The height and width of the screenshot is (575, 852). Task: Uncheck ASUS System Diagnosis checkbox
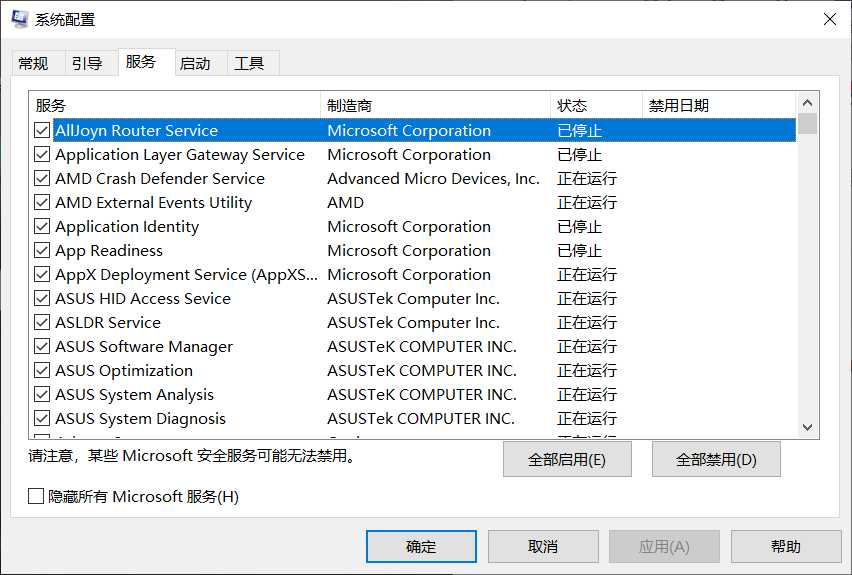click(x=42, y=418)
